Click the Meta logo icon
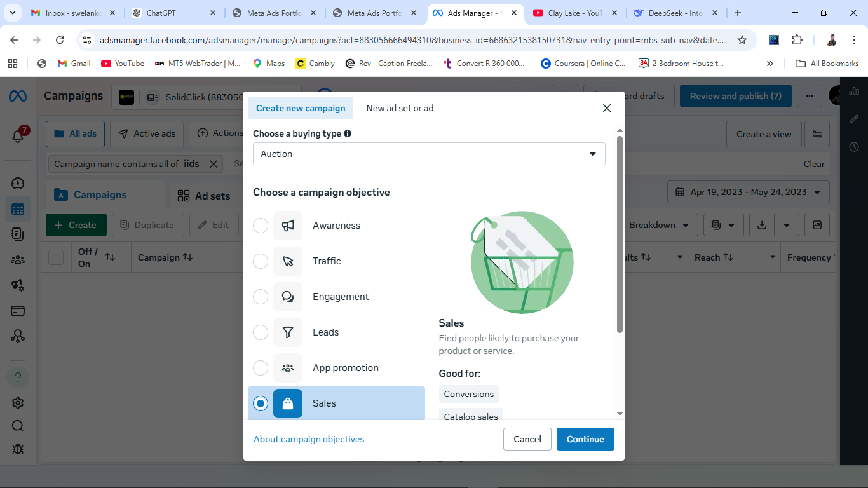Viewport: 868px width, 488px height. (x=18, y=97)
